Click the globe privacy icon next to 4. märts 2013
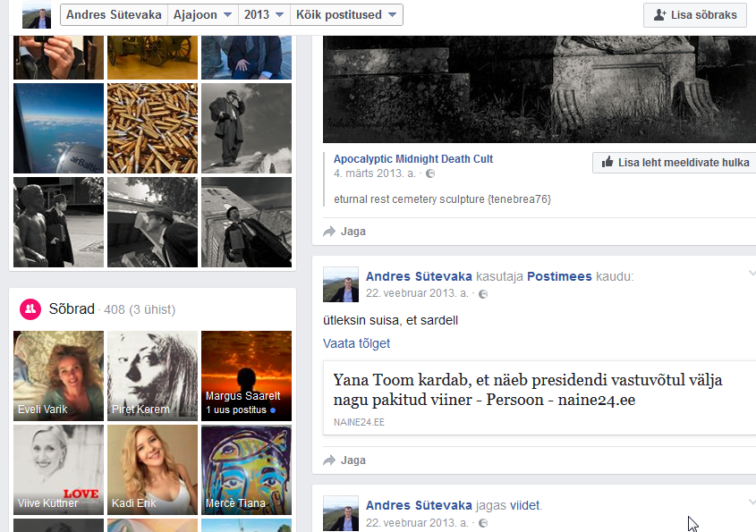 430,173
